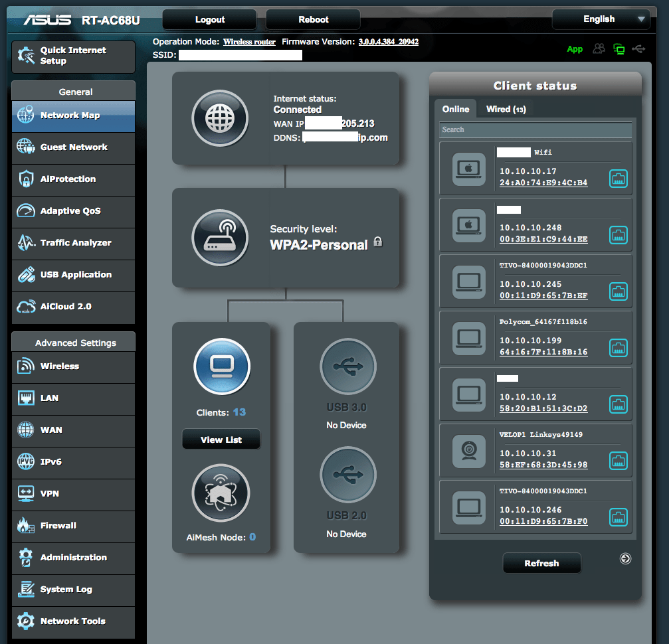The width and height of the screenshot is (669, 644).
Task: Select the Online clients tab
Action: tap(456, 109)
